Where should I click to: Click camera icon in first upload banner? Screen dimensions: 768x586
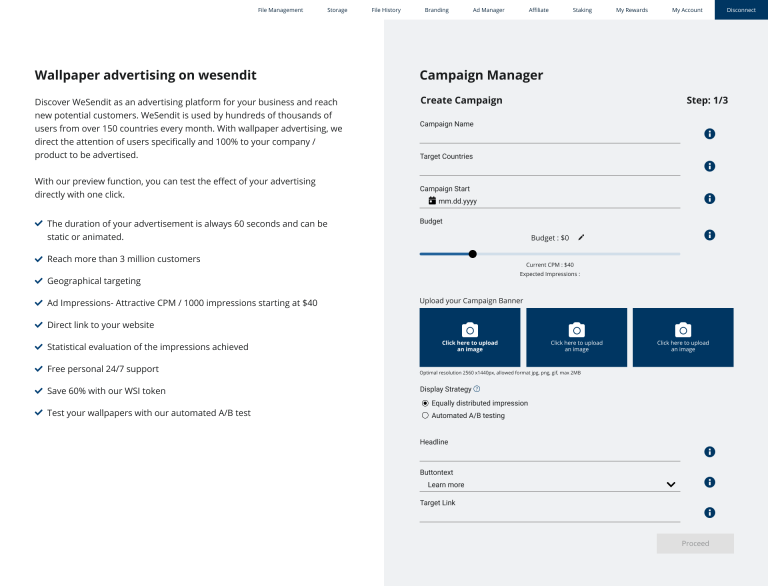click(x=470, y=330)
